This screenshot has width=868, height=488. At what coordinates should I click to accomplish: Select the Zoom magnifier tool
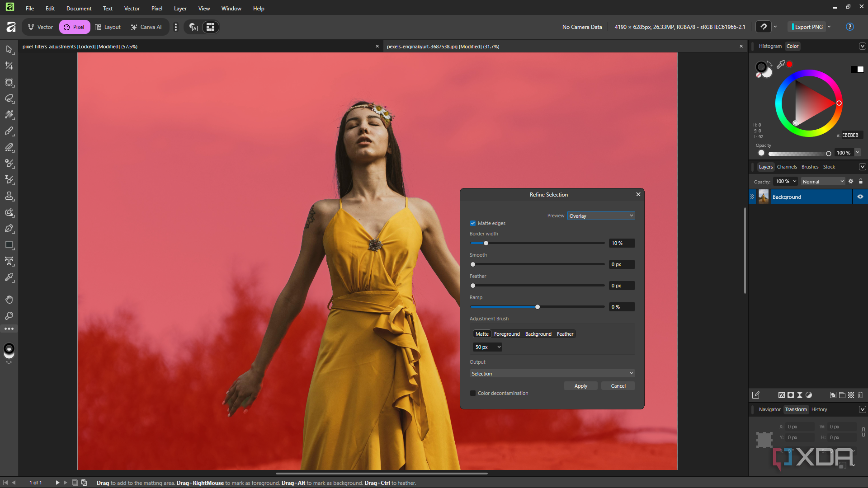click(9, 316)
